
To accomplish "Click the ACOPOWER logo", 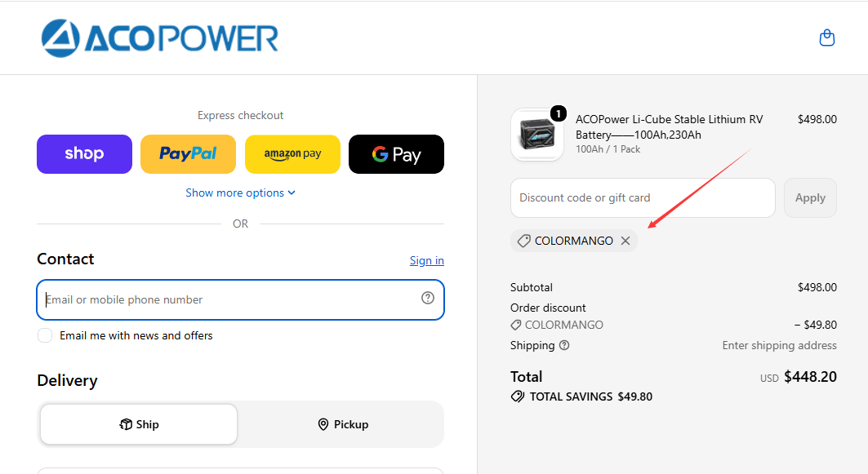I will point(159,38).
